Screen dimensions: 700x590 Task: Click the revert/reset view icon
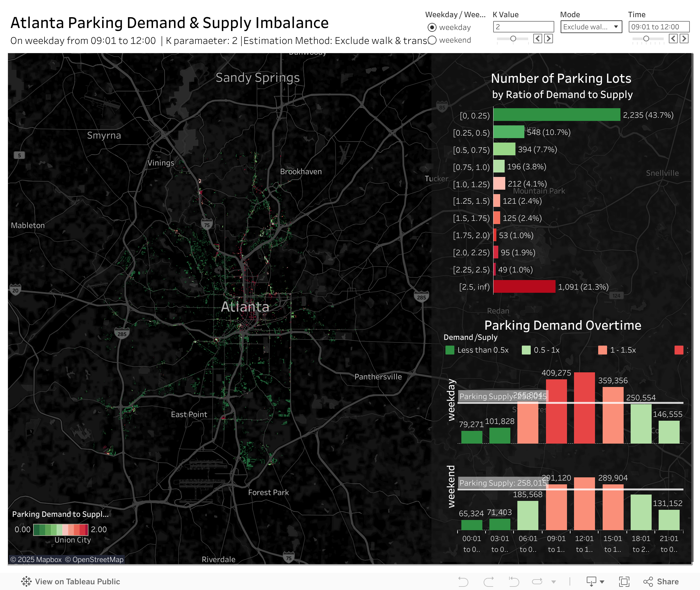coord(514,582)
